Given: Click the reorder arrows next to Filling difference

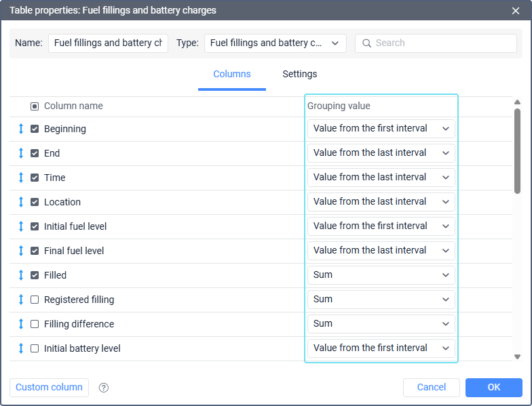Looking at the screenshot, I should pyautogui.click(x=21, y=324).
